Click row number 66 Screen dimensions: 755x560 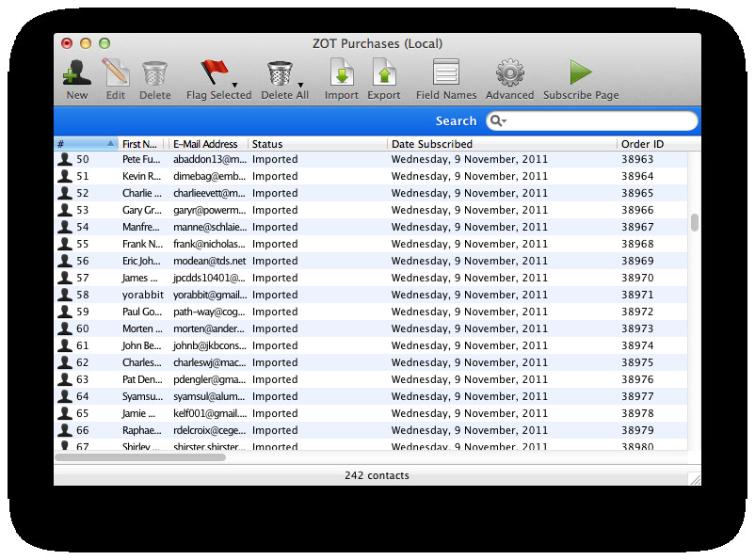pos(82,430)
